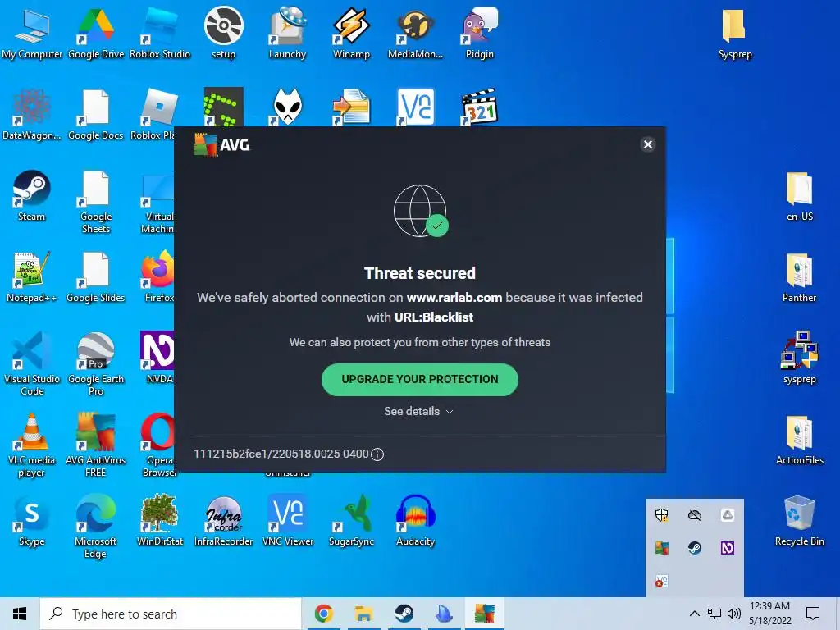This screenshot has width=840, height=630.
Task: Open info icon beside threat ID code
Action: 377,454
